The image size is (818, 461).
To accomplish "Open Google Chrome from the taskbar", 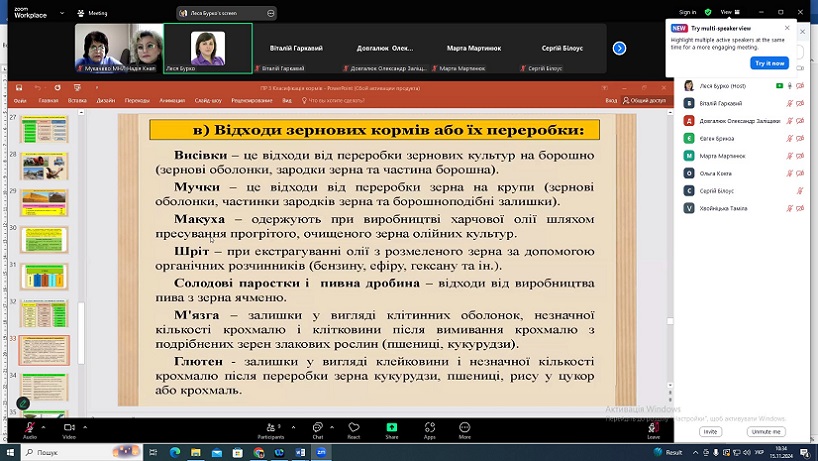I will click(259, 452).
